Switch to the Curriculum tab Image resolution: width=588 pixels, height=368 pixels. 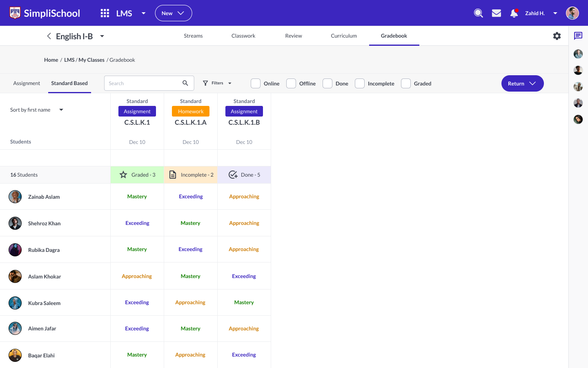pos(344,36)
